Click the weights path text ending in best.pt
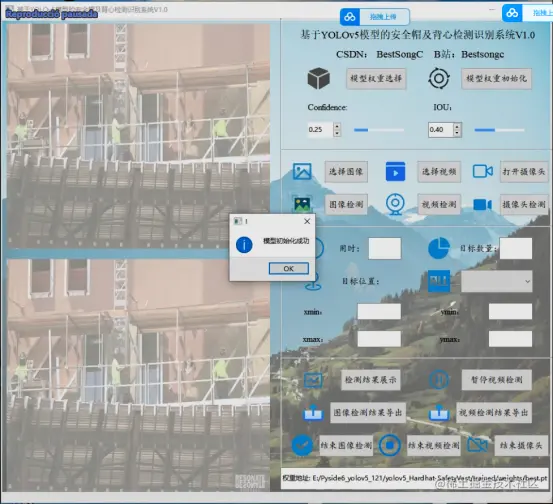This screenshot has width=553, height=504. point(414,478)
